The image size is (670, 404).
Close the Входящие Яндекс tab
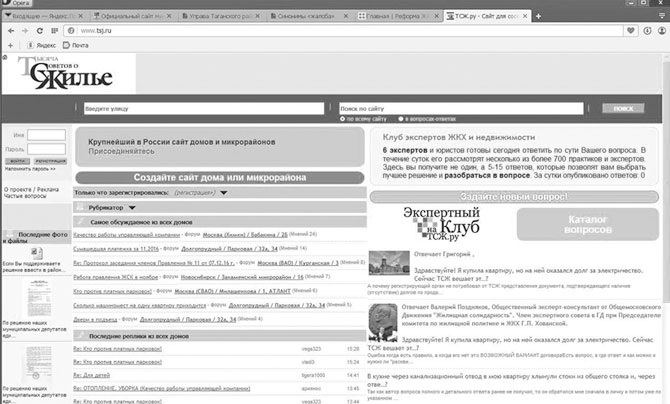tap(81, 16)
